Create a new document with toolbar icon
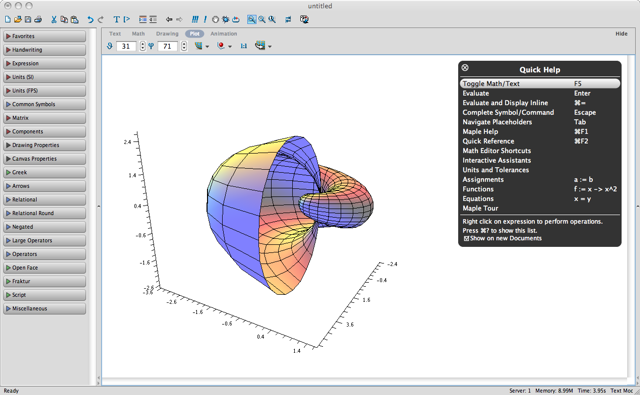 point(7,19)
